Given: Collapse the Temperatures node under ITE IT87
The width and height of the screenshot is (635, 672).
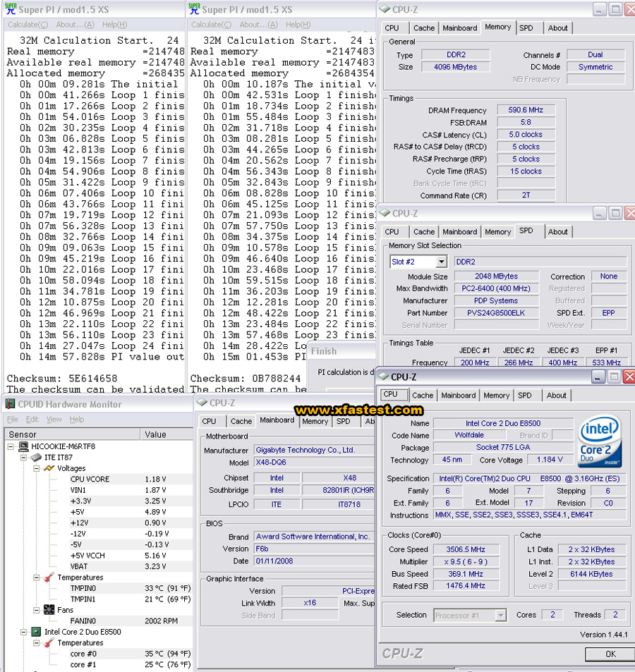Looking at the screenshot, I should [x=37, y=578].
